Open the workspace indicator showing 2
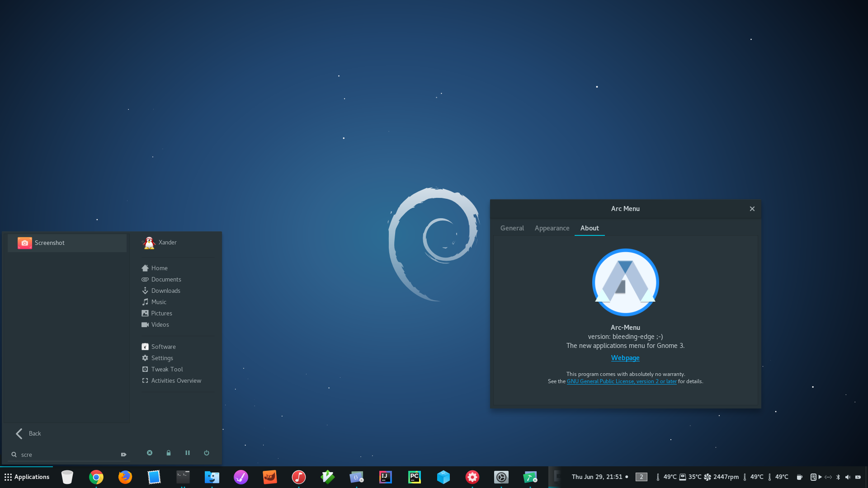Viewport: 868px width, 488px height. pos(641,477)
